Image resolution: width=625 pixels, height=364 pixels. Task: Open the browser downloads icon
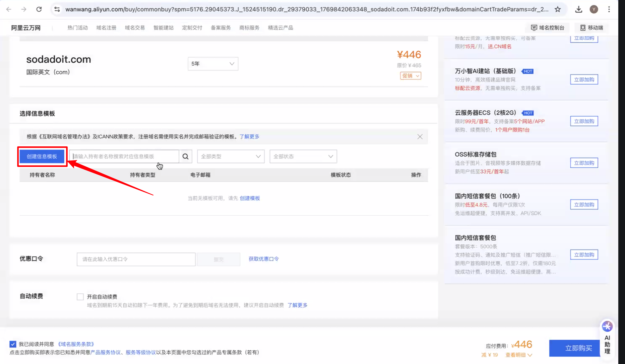[x=579, y=9]
